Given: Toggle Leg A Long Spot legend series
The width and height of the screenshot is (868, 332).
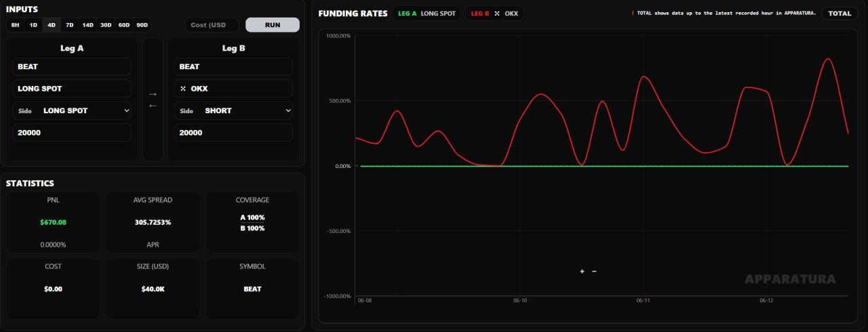Looking at the screenshot, I should point(426,14).
